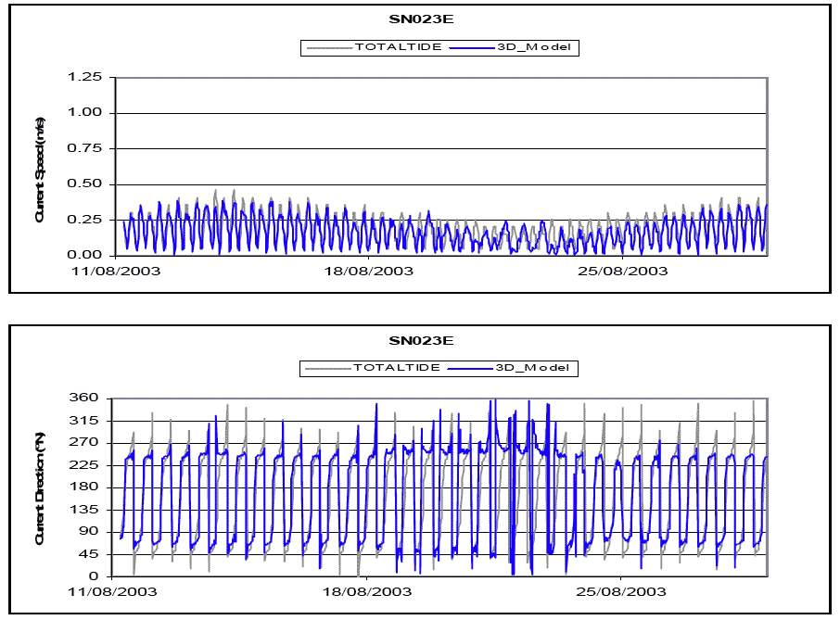Select TOTALTIDE legend label in the speed chart
The image size is (840, 620).
390,47
